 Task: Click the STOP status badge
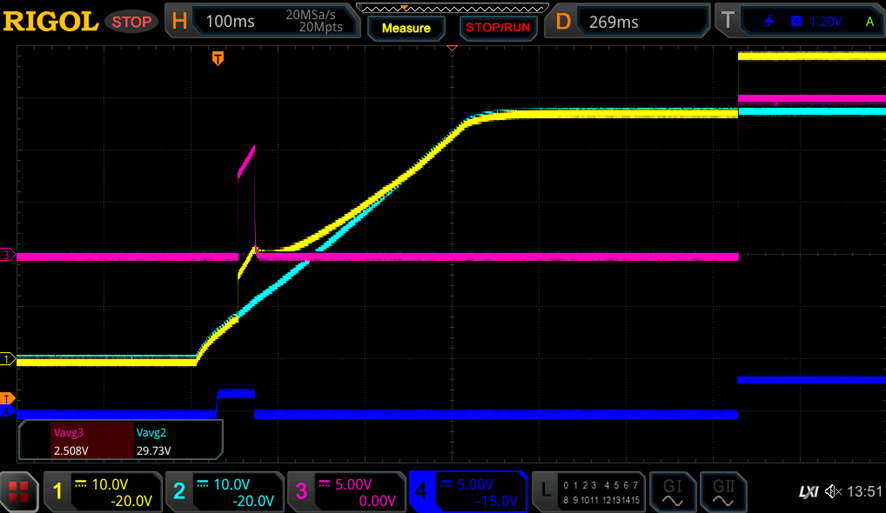click(x=131, y=22)
